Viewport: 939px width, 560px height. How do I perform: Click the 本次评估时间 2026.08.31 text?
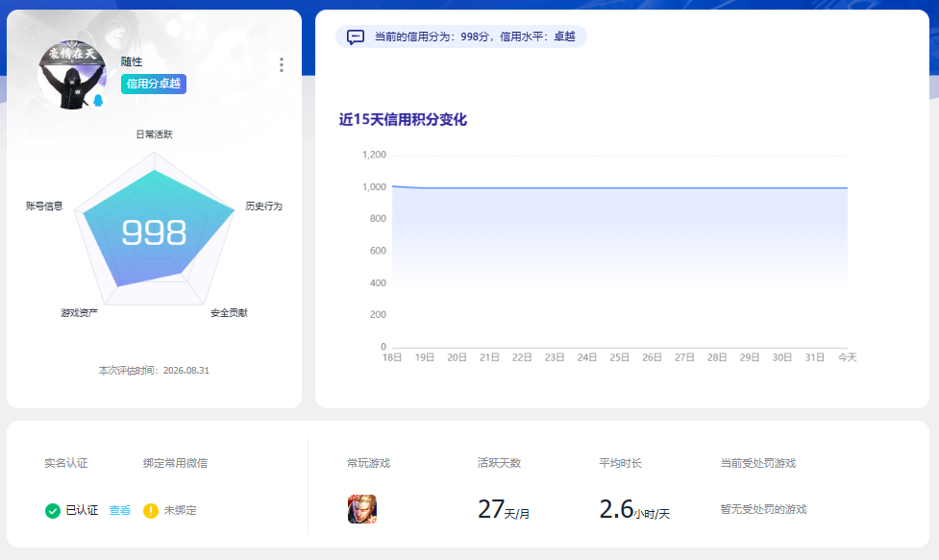[x=154, y=371]
